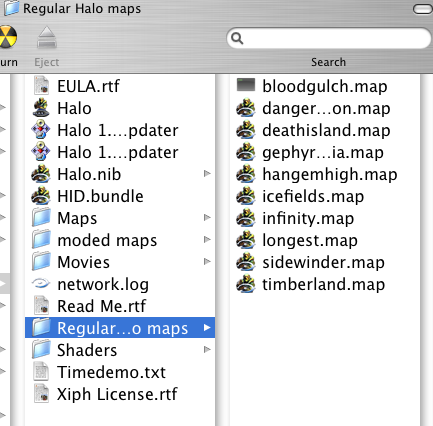433x426 pixels.
Task: Select the HID.bundle icon
Action: click(x=41, y=196)
